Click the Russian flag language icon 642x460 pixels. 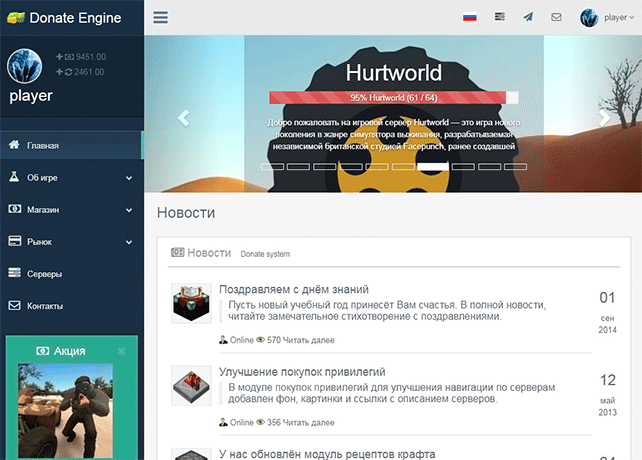(470, 17)
